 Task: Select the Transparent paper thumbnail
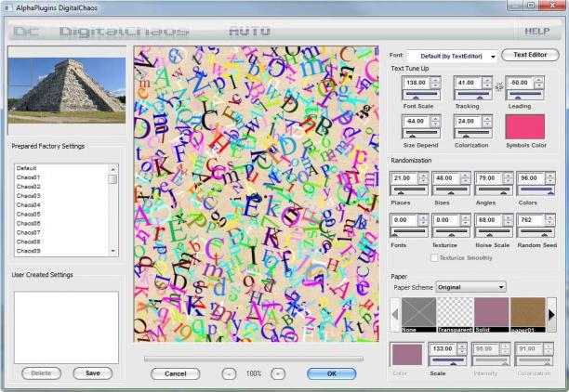[455, 315]
